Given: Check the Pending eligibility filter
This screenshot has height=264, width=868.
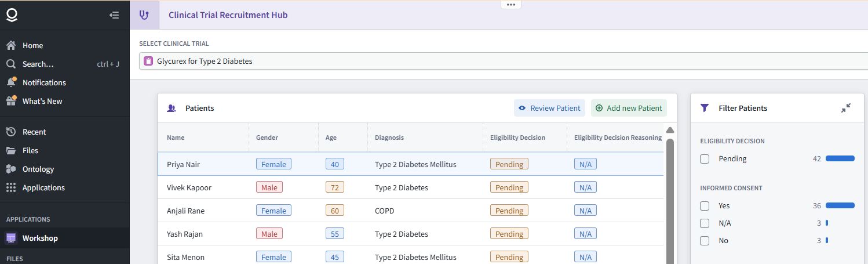Looking at the screenshot, I should pyautogui.click(x=705, y=159).
